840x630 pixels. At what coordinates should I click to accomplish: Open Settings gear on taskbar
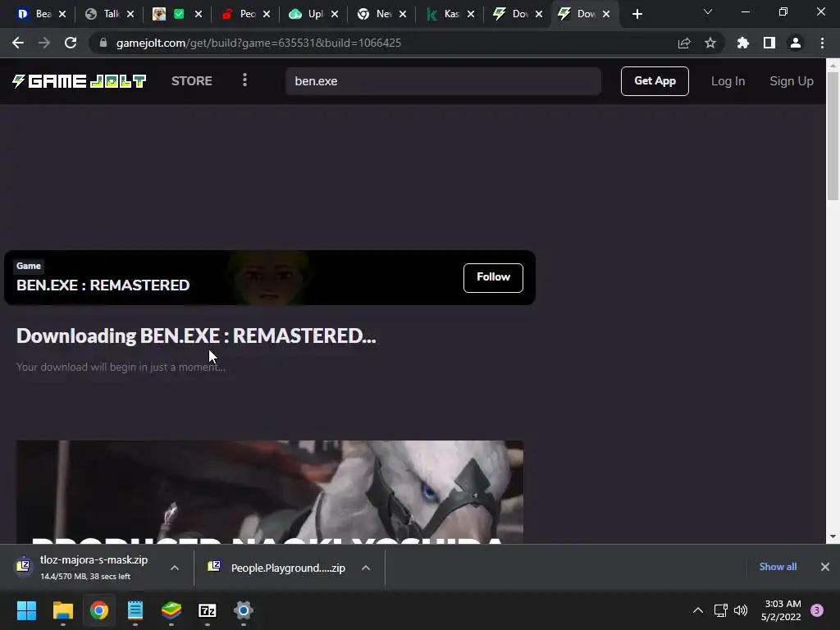pos(243,610)
